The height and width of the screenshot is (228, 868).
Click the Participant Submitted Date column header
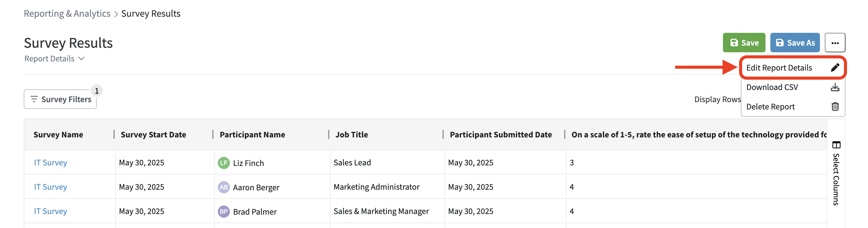500,135
